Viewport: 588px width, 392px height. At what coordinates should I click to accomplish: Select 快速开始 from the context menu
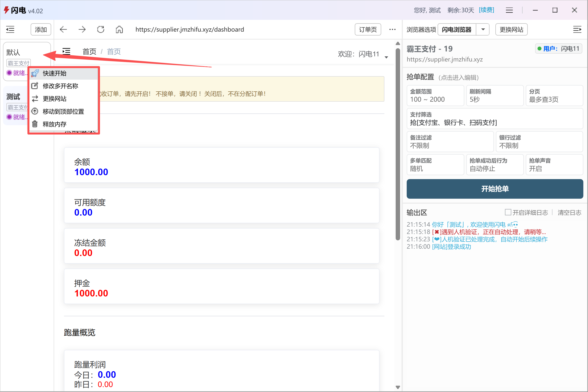[54, 73]
